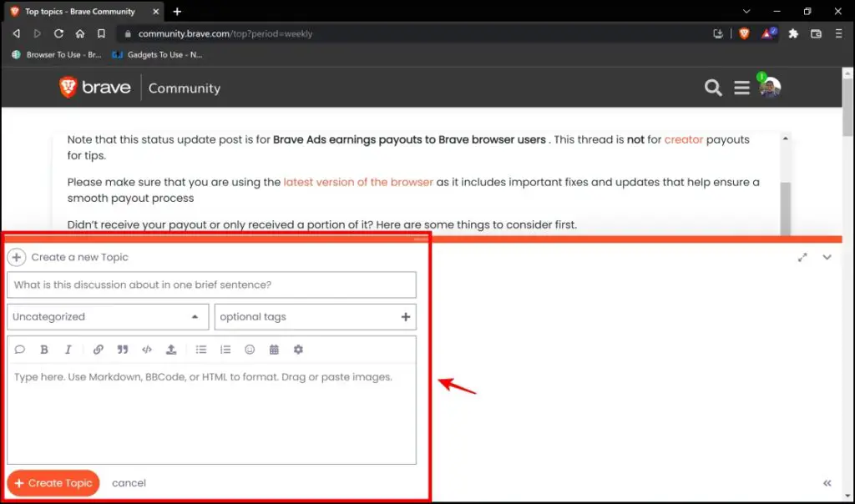This screenshot has width=855, height=504.
Task: Open the Uncategorized category dropdown
Action: click(x=108, y=316)
